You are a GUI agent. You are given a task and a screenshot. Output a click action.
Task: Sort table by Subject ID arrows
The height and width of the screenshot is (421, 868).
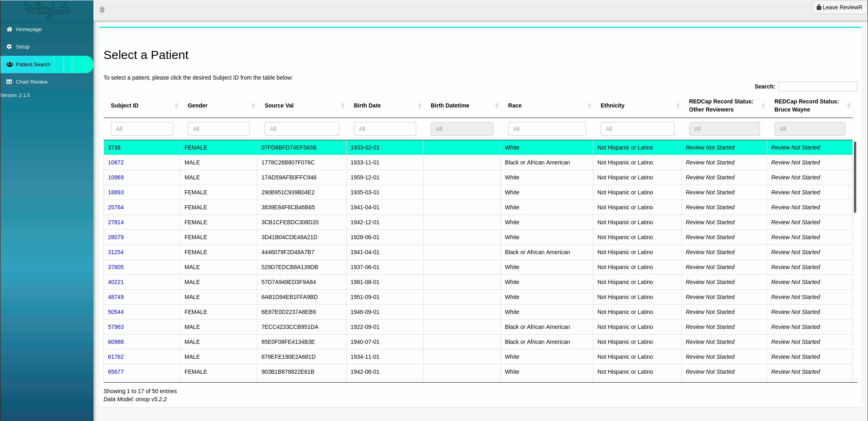coord(176,105)
